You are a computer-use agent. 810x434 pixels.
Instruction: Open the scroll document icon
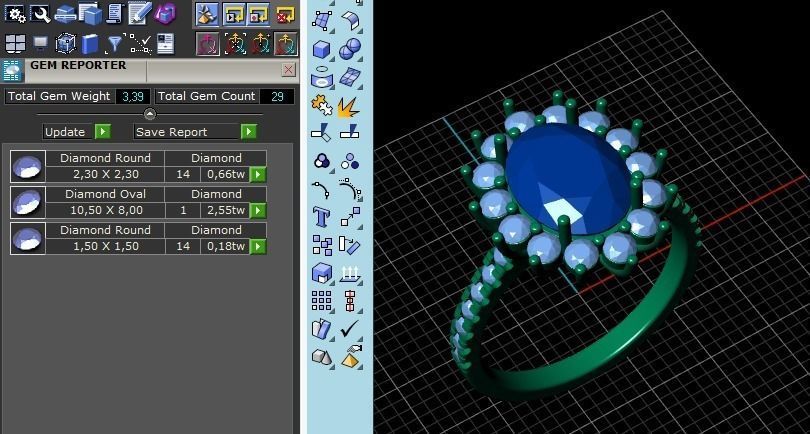[115, 14]
